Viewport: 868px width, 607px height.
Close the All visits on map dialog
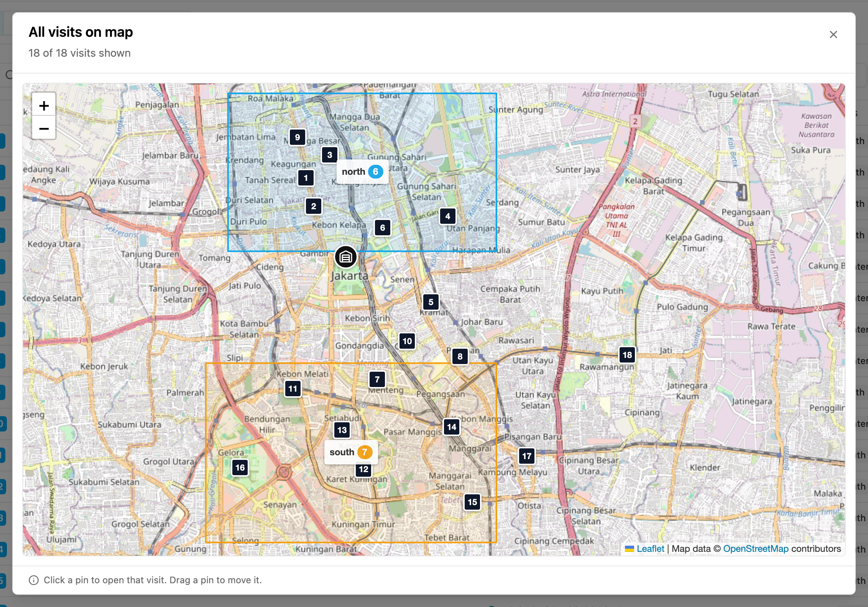[x=833, y=34]
